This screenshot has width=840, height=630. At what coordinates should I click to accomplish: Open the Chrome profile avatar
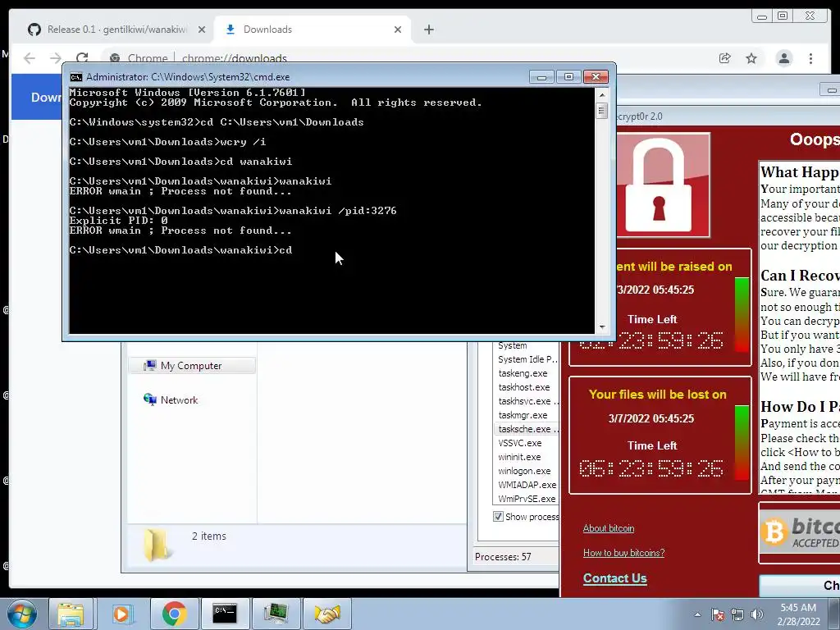point(783,58)
